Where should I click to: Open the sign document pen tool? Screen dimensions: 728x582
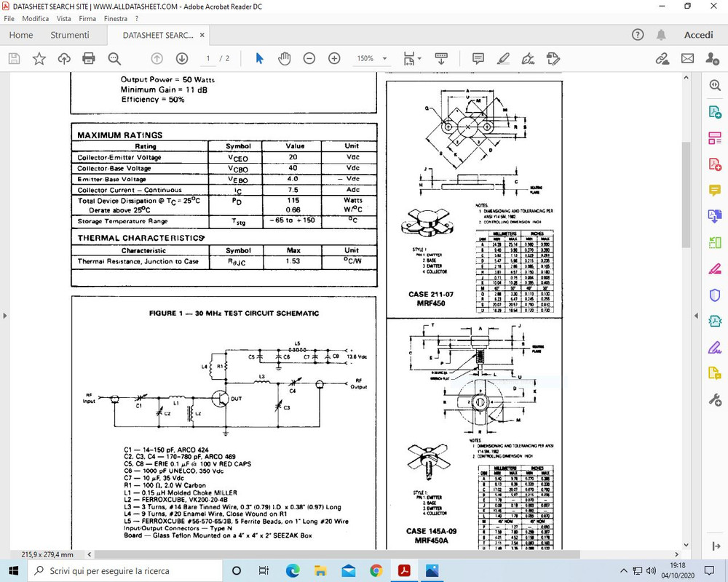pos(528,58)
